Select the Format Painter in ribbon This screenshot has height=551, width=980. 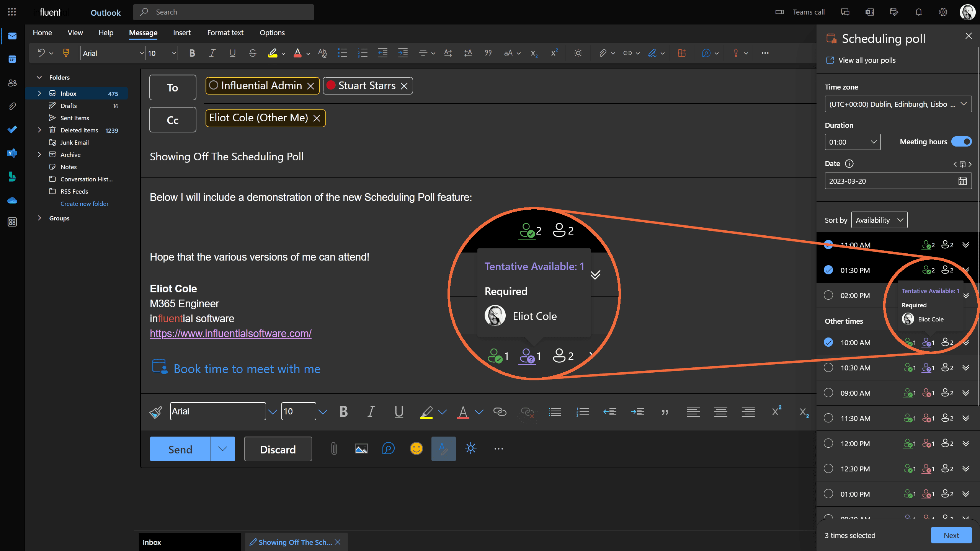[x=66, y=53]
